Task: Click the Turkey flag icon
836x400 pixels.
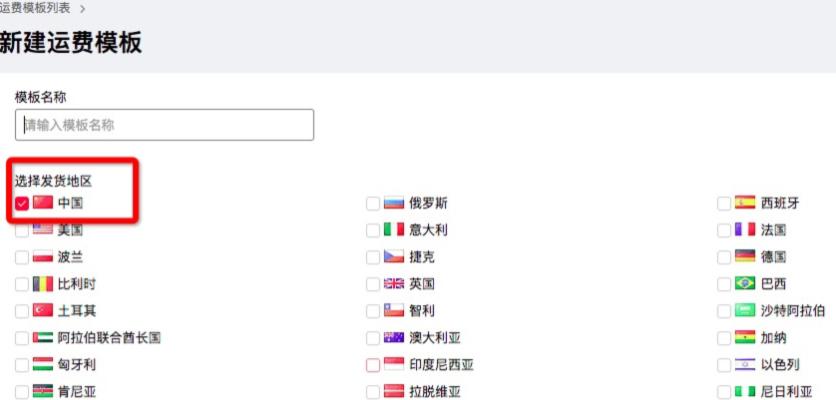Action: pyautogui.click(x=42, y=311)
